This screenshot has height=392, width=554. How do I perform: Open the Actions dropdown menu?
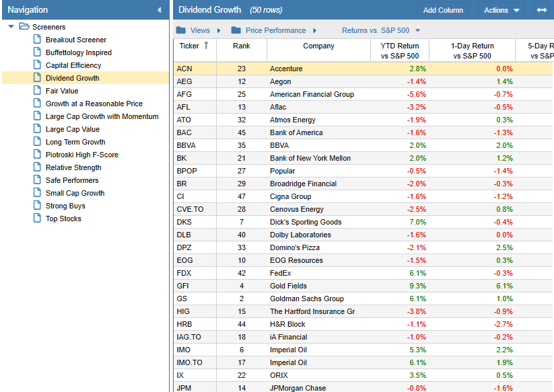tap(501, 10)
